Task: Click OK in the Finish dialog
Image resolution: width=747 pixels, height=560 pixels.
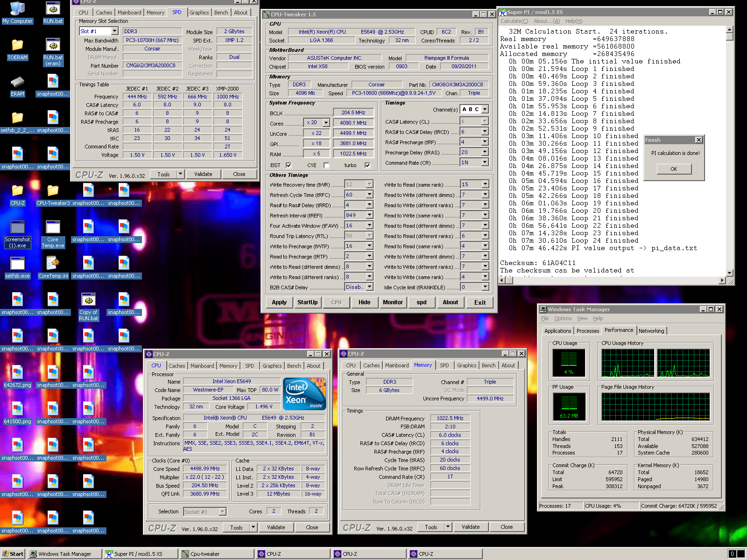Action: coord(674,169)
